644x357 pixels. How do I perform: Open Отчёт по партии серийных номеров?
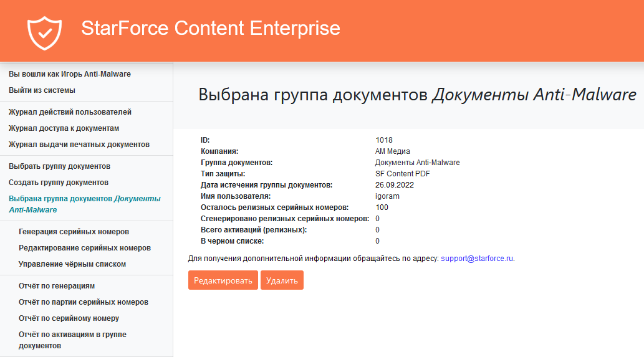pyautogui.click(x=84, y=302)
